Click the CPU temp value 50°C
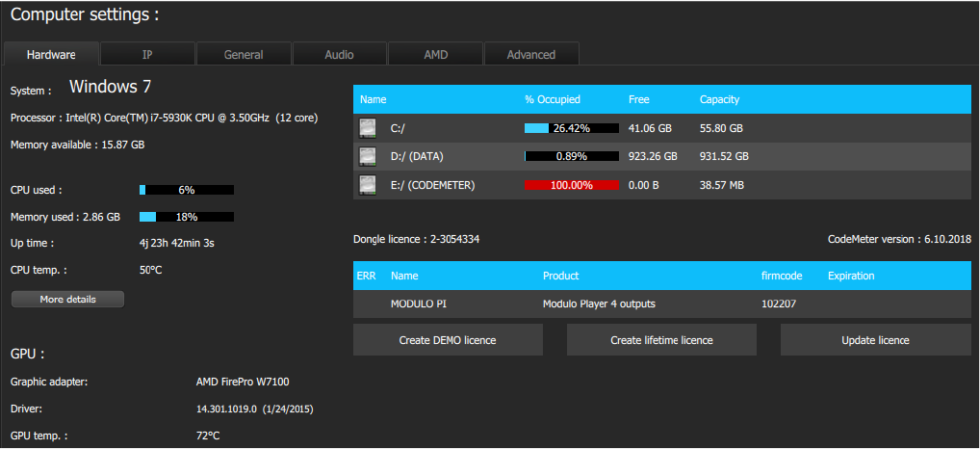The image size is (980, 449). [150, 271]
